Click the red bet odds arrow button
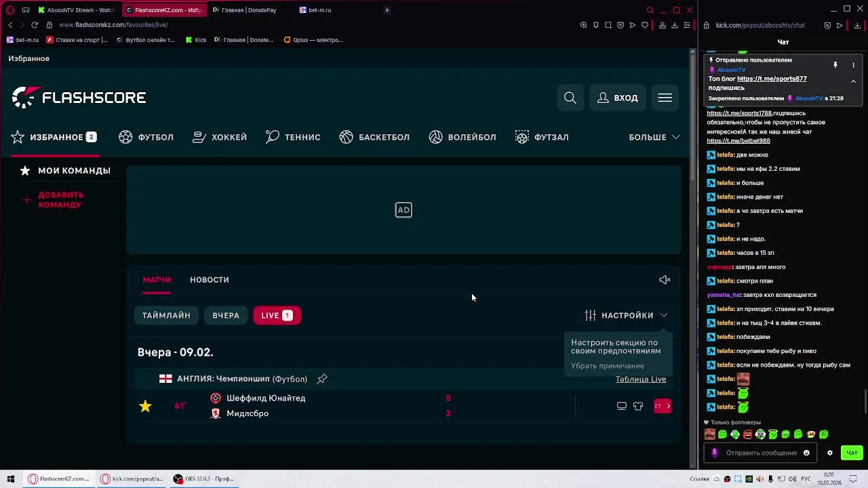868x488 pixels. [x=663, y=406]
